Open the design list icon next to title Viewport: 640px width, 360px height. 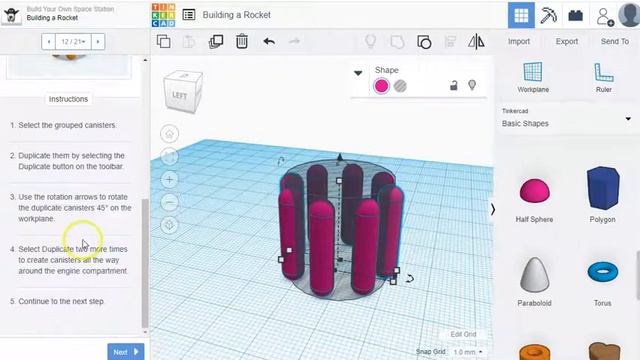click(x=189, y=15)
